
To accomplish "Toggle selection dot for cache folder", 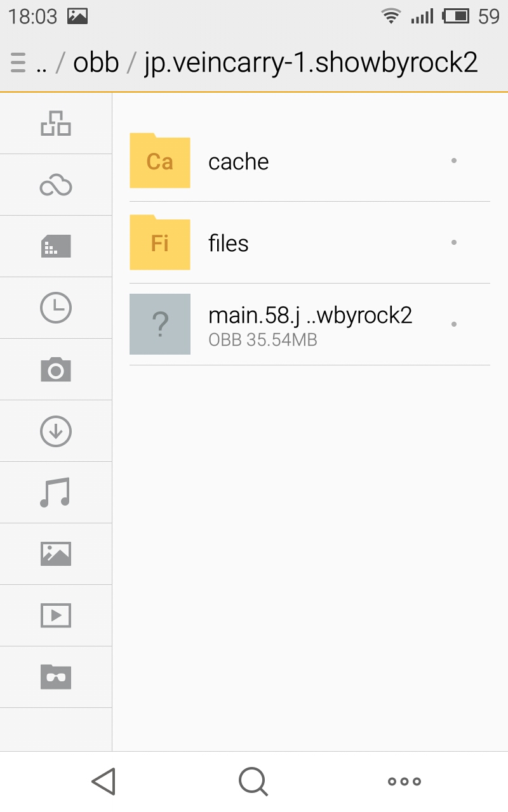I will [x=453, y=161].
